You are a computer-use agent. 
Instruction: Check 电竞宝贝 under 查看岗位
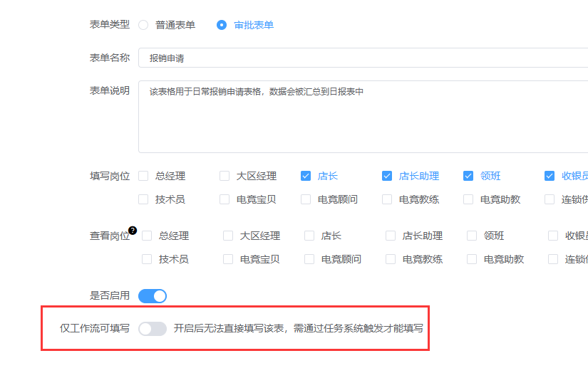tap(228, 259)
